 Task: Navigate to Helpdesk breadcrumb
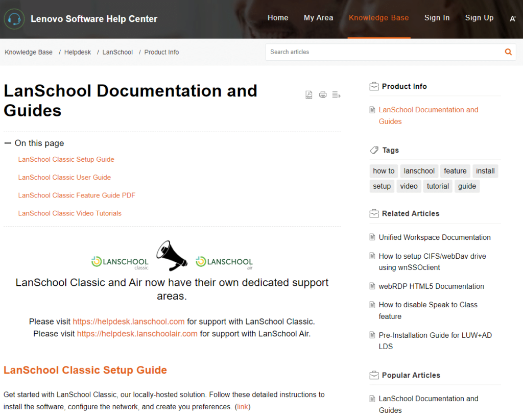pyautogui.click(x=78, y=53)
